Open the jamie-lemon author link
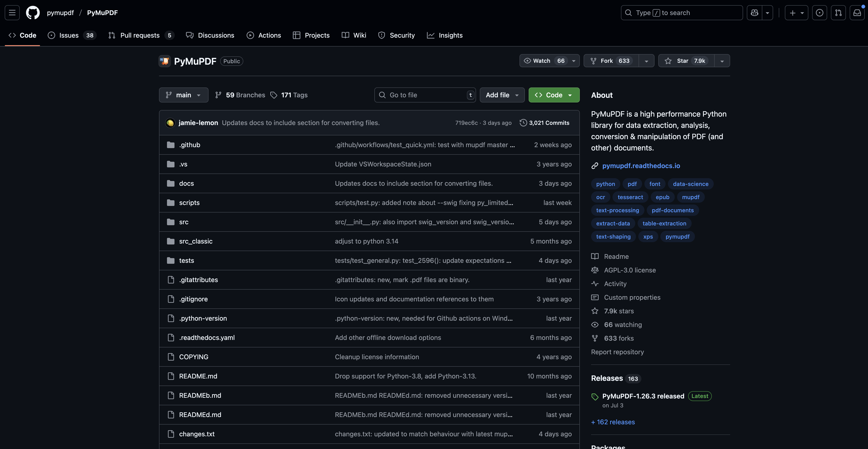 (198, 123)
